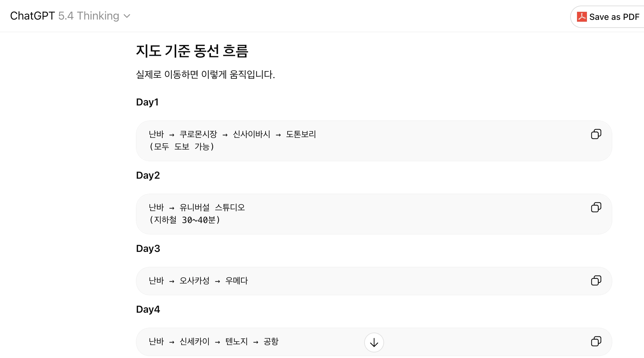The height and width of the screenshot is (358, 644).
Task: Click the red PDF icon
Action: coord(582,17)
